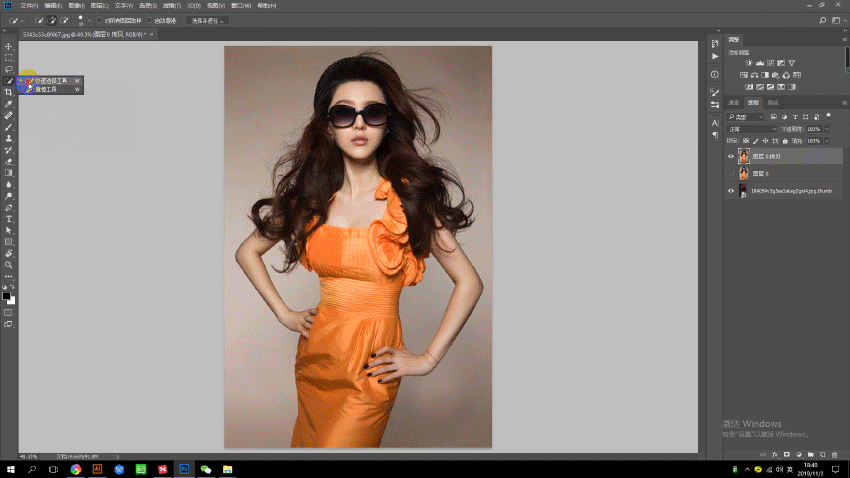Select the History Brush tool
Screen dimensions: 850x478
click(9, 150)
